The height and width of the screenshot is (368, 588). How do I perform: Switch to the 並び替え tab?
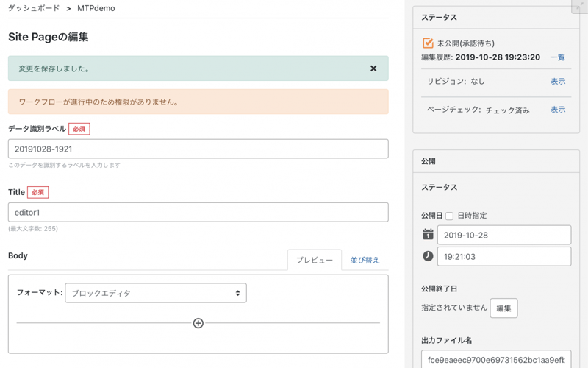365,261
